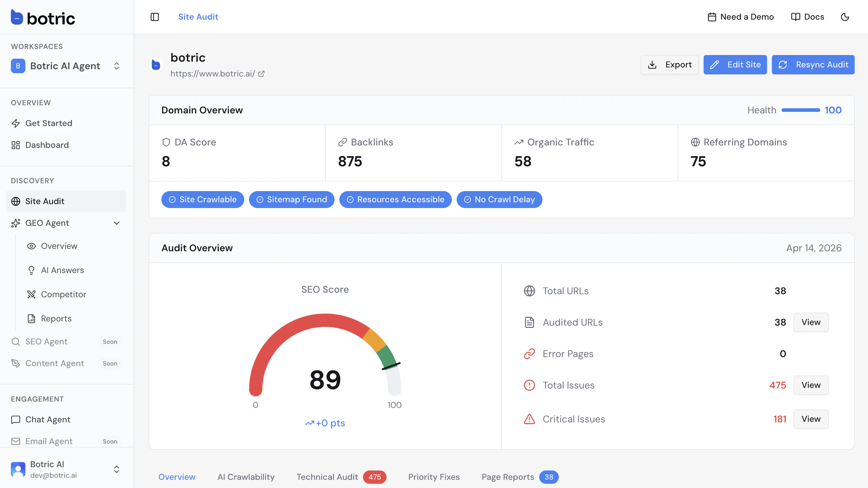Screen dimensions: 868x488
Task: Click the Content Agent pen icon
Action: pyautogui.click(x=15, y=363)
